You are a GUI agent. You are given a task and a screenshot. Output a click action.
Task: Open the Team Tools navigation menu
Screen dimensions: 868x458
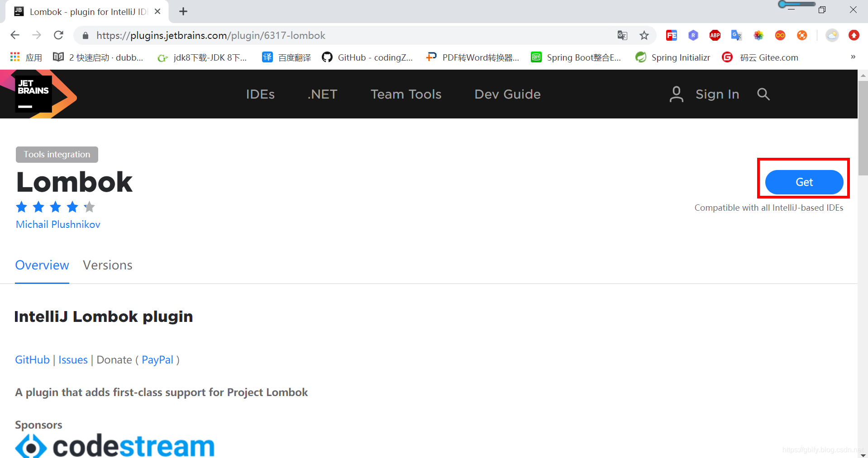click(406, 94)
